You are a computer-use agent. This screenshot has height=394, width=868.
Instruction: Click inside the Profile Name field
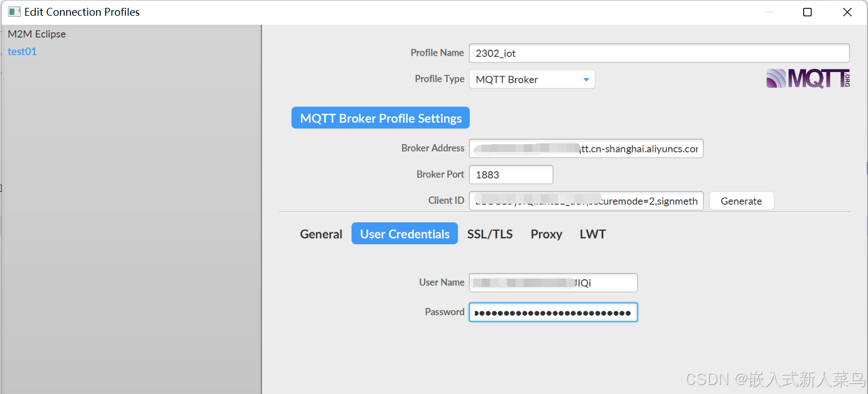tap(659, 53)
